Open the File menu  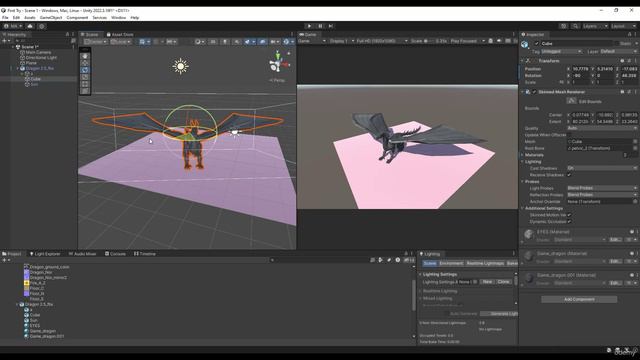tap(5, 18)
